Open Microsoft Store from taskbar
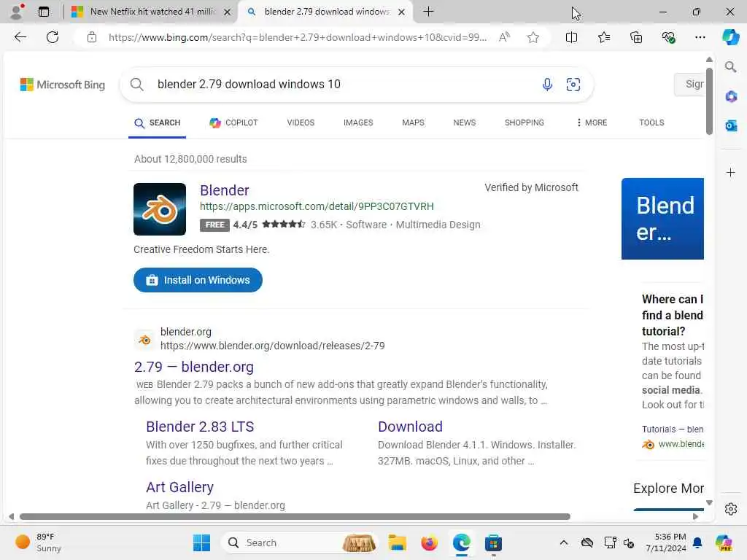The image size is (747, 560). (x=493, y=542)
